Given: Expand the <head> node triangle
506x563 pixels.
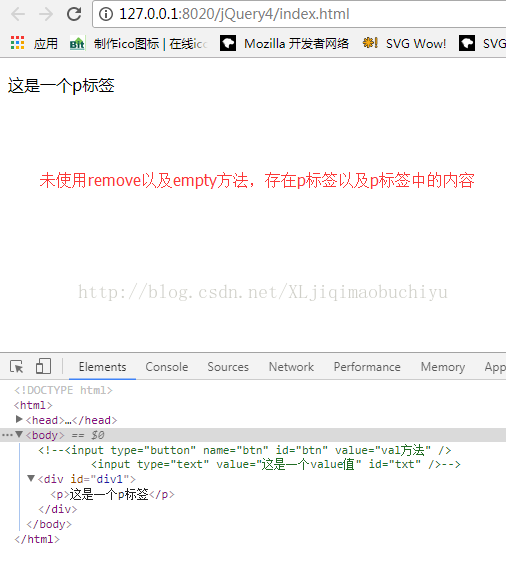Looking at the screenshot, I should [x=19, y=419].
